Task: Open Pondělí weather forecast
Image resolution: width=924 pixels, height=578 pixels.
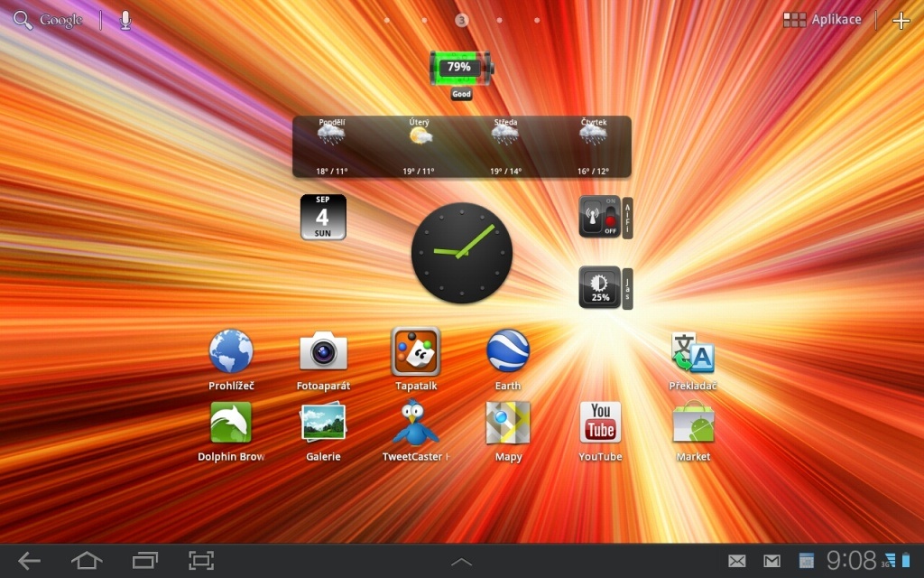Action: [x=332, y=147]
